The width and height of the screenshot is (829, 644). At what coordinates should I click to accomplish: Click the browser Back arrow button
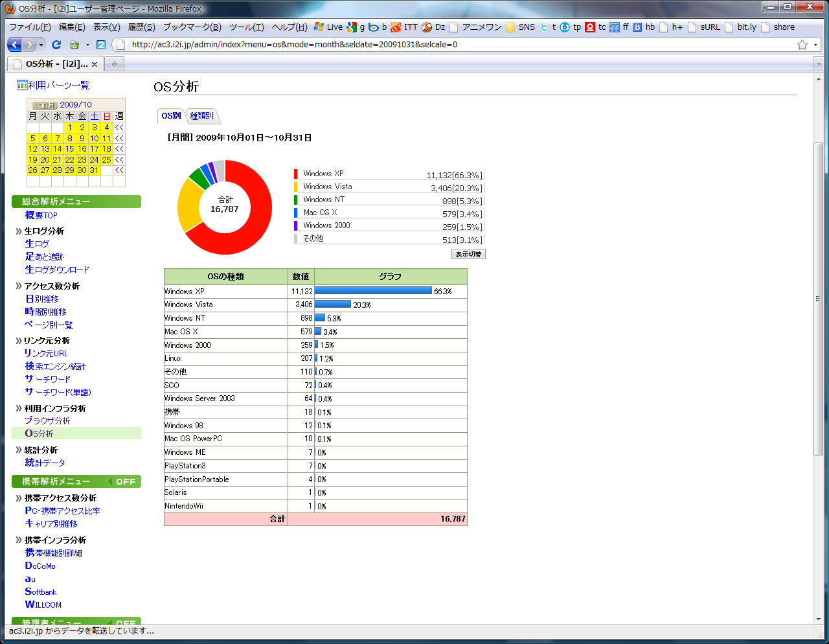(x=14, y=45)
